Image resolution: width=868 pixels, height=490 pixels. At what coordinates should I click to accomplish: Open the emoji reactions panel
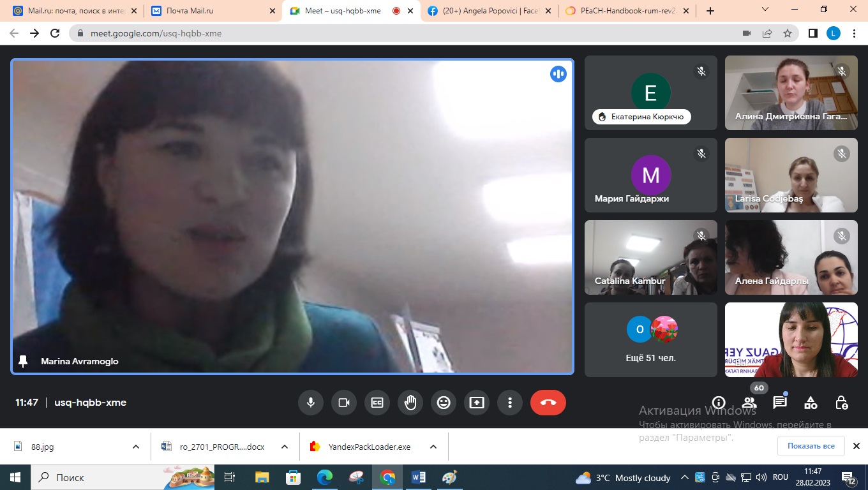[x=444, y=403]
